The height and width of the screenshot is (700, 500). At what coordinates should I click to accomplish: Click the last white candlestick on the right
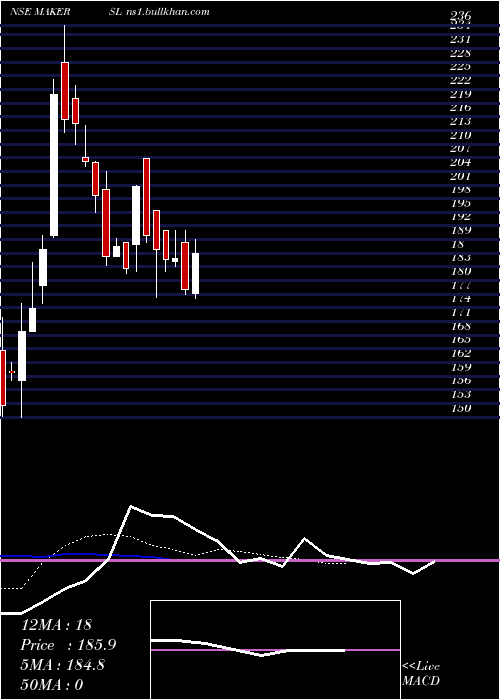[196, 273]
